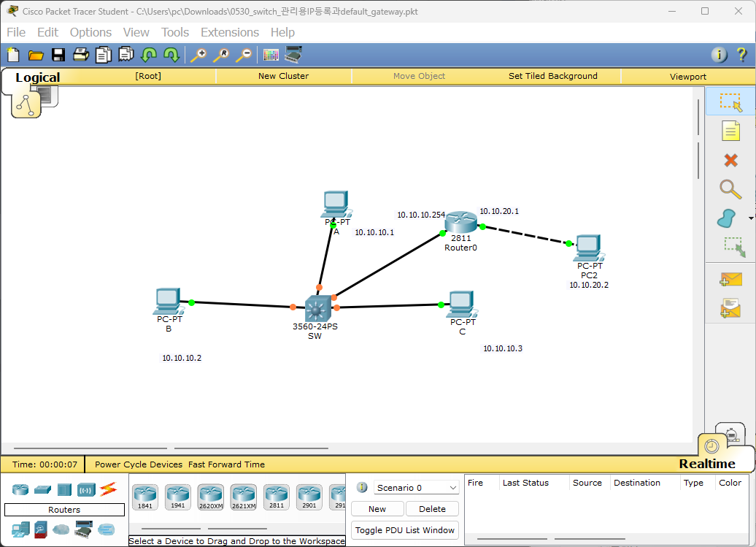Click the Simulation mode stopwatch tab
The image size is (756, 547).
(731, 435)
